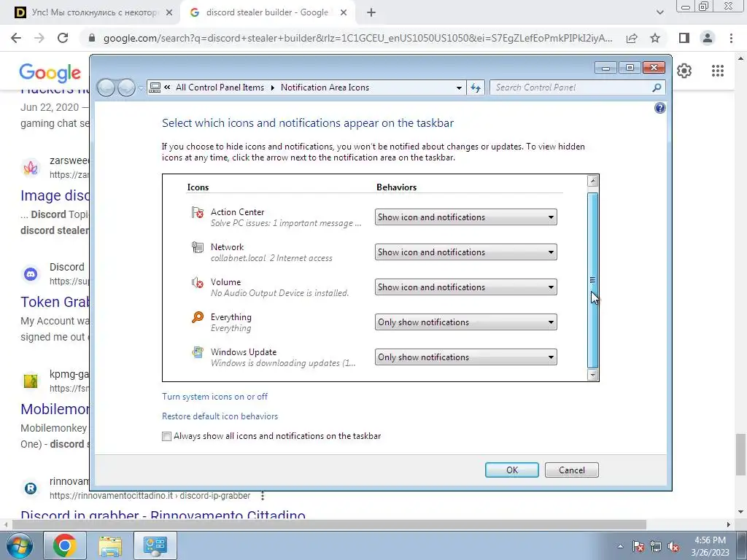This screenshot has height=560, width=747.
Task: Click the taskbar clock showing 4:56 PM
Action: (710, 546)
